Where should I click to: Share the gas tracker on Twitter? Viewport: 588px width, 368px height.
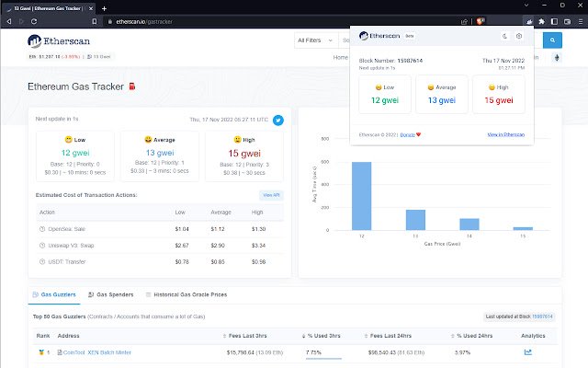(278, 120)
